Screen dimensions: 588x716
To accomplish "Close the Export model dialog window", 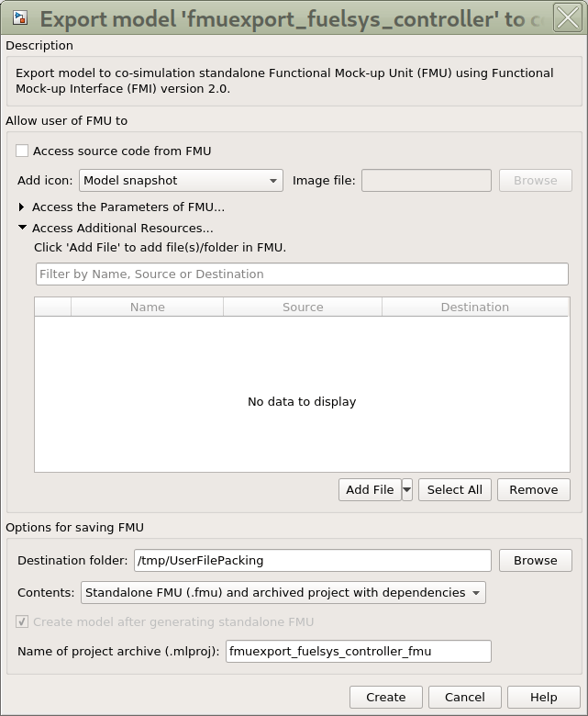I will (x=567, y=17).
